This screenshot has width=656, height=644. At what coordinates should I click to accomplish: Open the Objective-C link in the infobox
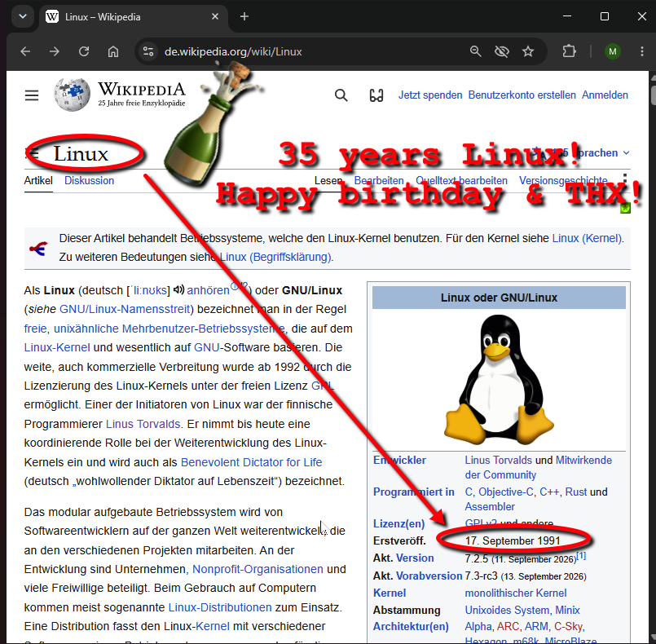coord(506,492)
